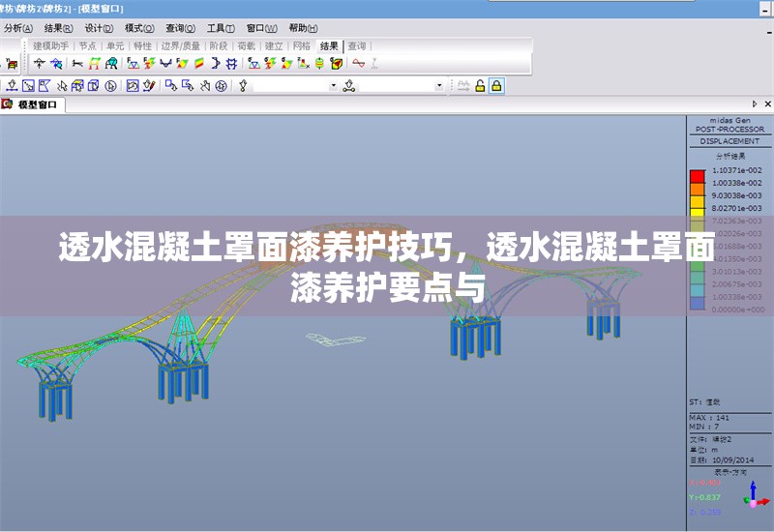The height and width of the screenshot is (532, 774).
Task: Click the circular globe icon in lower toolbar
Action: (221, 86)
